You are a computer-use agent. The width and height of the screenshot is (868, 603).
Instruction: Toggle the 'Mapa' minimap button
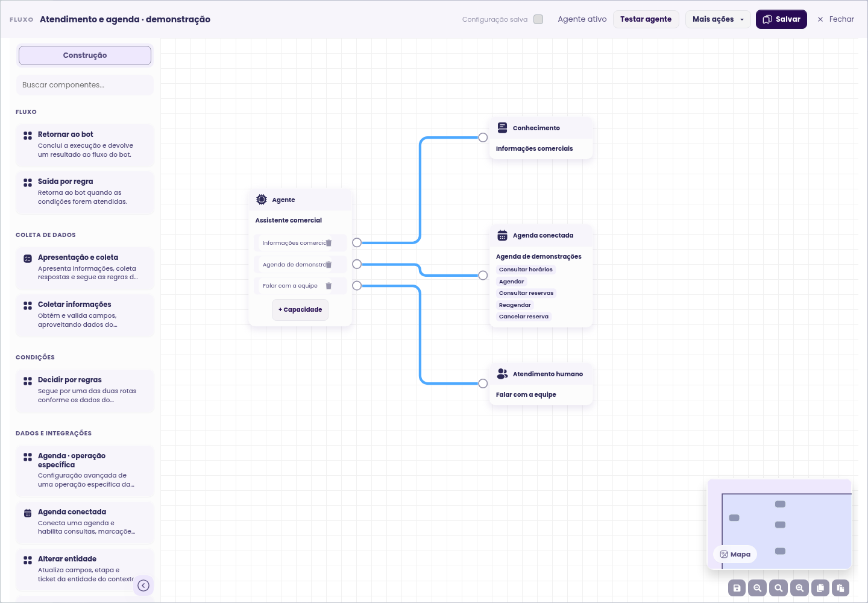(x=735, y=554)
